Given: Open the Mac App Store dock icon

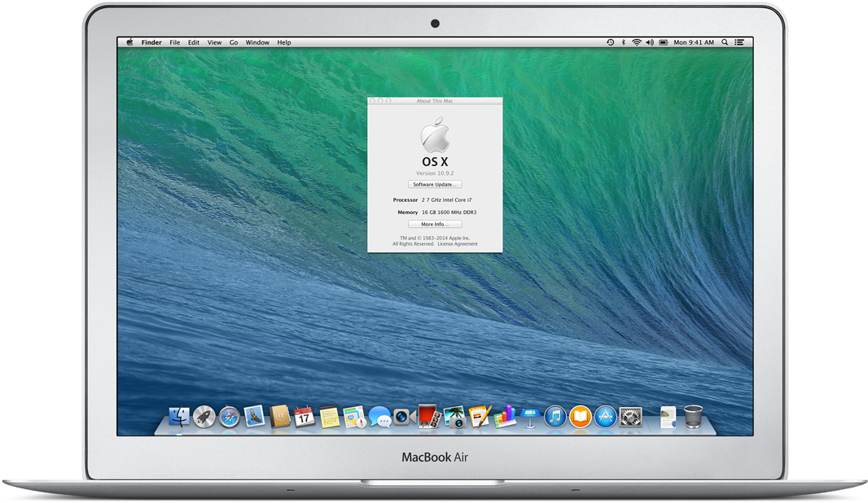Looking at the screenshot, I should click(605, 417).
